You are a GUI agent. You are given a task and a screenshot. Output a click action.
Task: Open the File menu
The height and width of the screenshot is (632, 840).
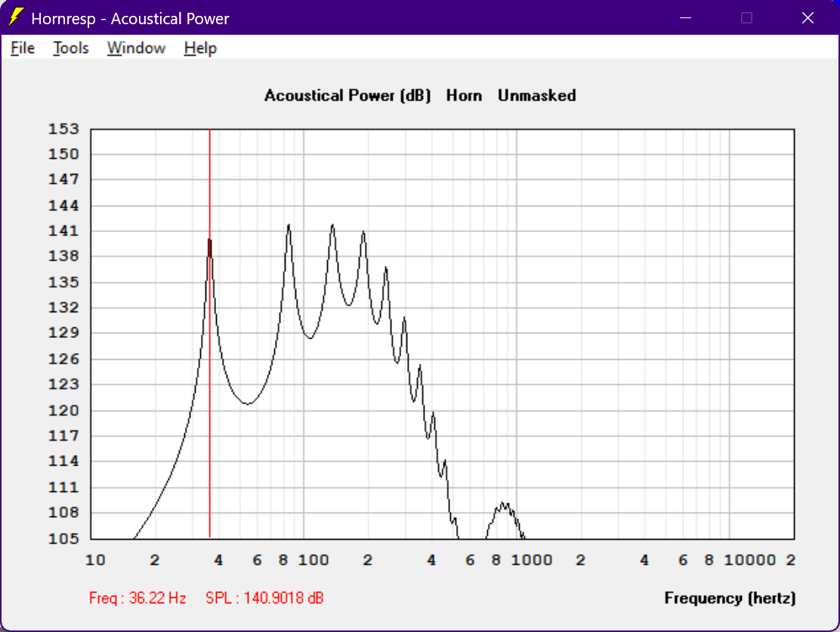pyautogui.click(x=23, y=48)
